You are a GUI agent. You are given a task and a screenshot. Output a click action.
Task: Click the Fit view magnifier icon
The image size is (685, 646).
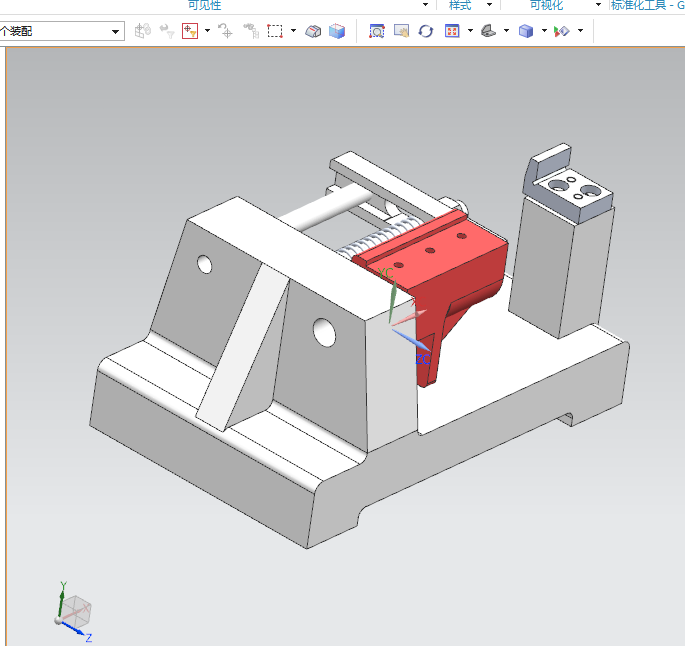pyautogui.click(x=377, y=32)
